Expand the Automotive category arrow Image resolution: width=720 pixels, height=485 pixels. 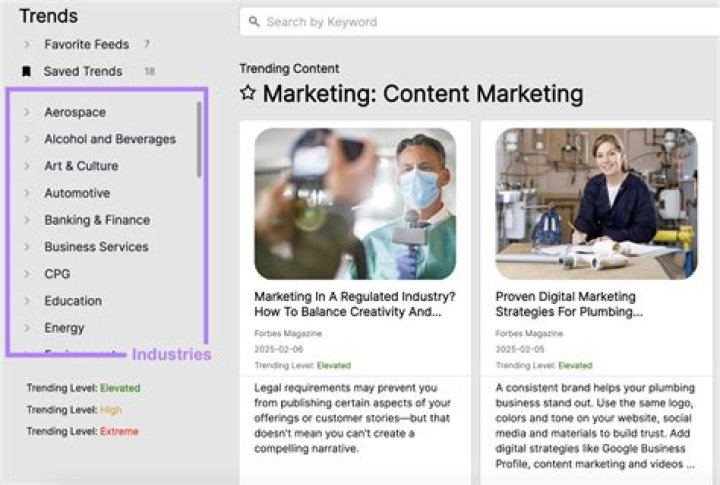pos(27,194)
